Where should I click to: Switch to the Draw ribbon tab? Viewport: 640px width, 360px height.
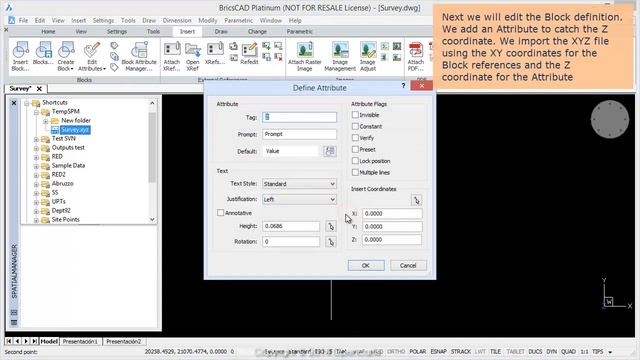(x=221, y=31)
